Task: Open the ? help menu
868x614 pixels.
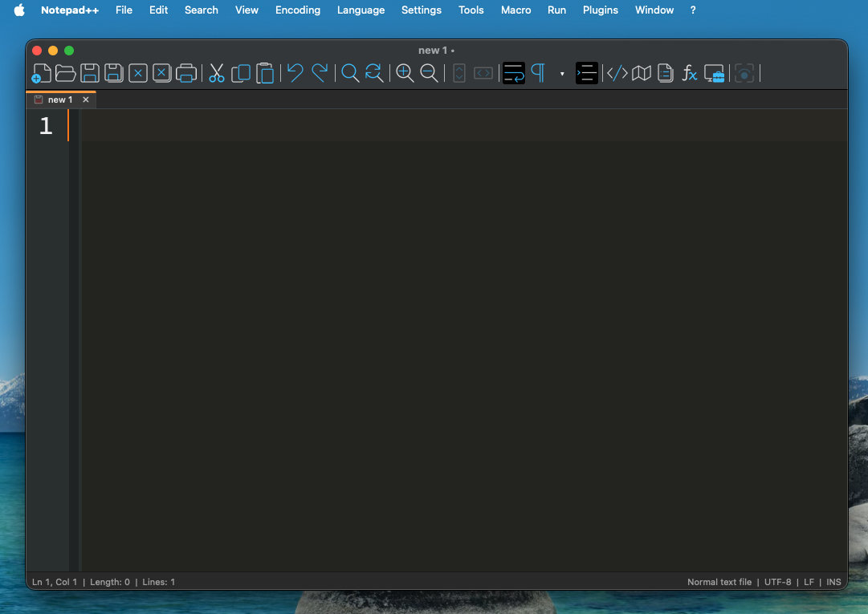Action: coord(693,10)
